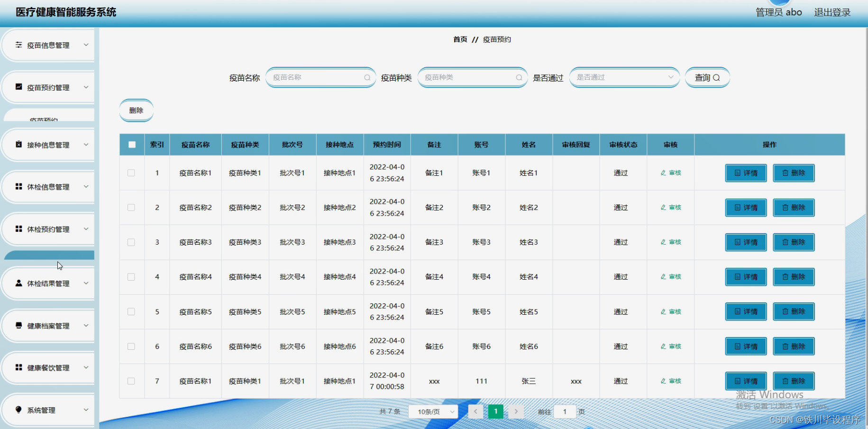
Task: Click 退出登录 to log out
Action: (x=832, y=12)
